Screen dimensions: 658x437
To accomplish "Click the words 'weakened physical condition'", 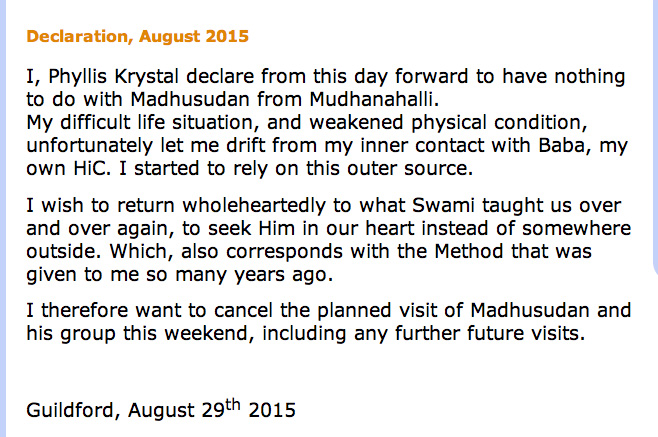I will coord(446,123).
